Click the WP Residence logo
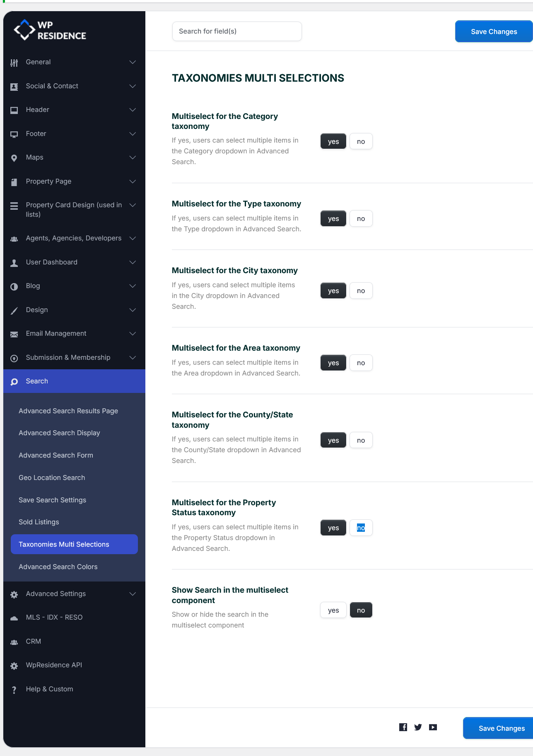 click(x=50, y=30)
